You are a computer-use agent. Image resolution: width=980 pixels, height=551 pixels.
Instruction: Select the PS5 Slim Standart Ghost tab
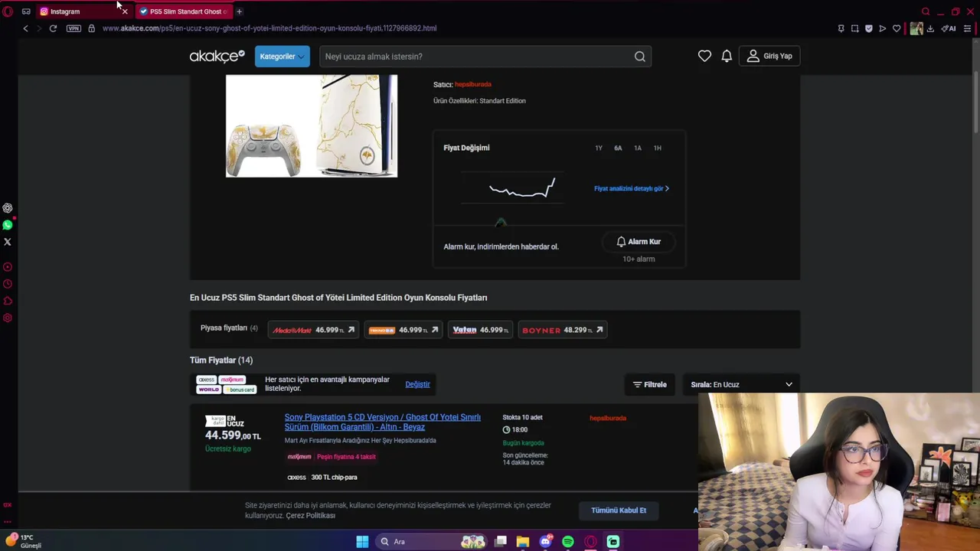(x=184, y=11)
